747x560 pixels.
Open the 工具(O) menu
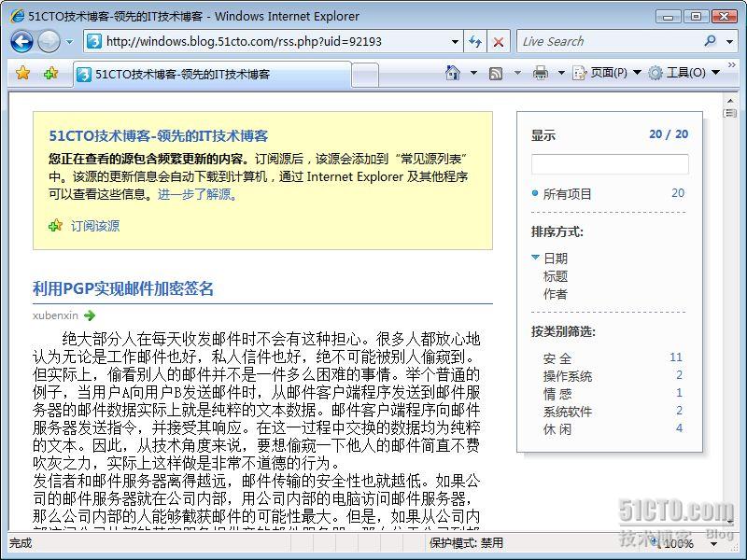point(684,73)
